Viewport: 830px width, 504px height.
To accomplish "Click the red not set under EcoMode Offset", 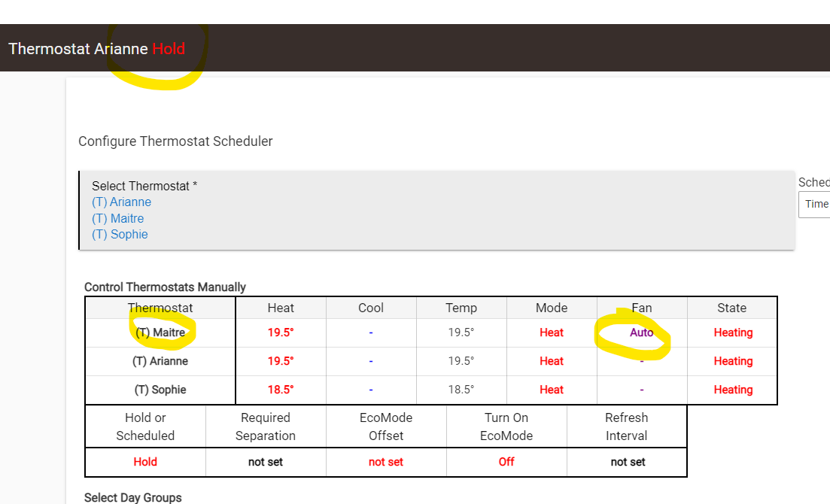I will tap(386, 462).
